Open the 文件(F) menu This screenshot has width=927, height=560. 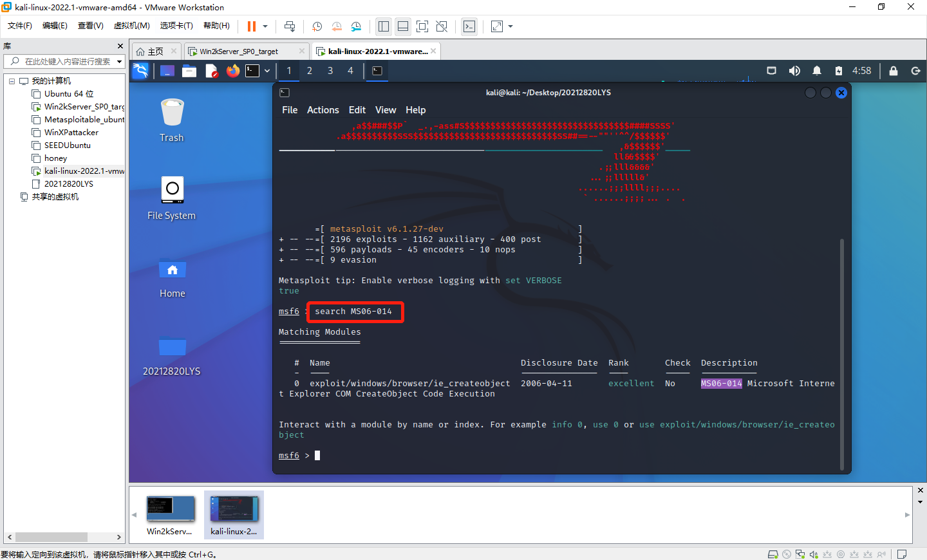[20, 26]
